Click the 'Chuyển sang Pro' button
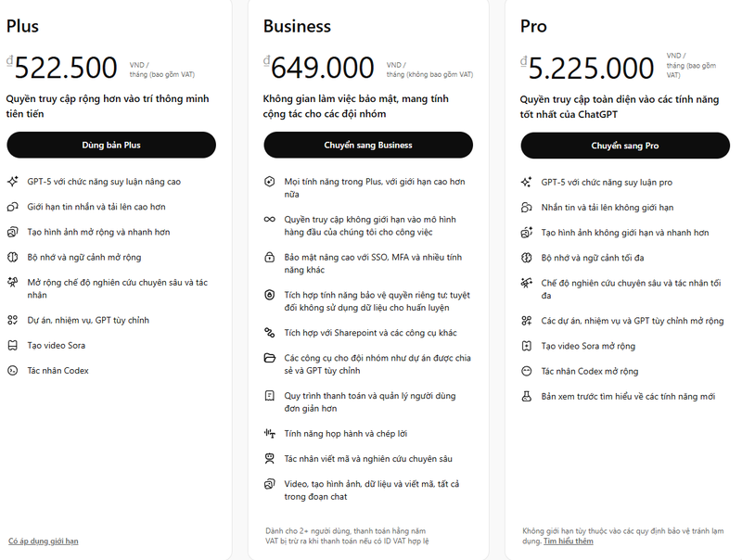742x560 pixels. 625,146
